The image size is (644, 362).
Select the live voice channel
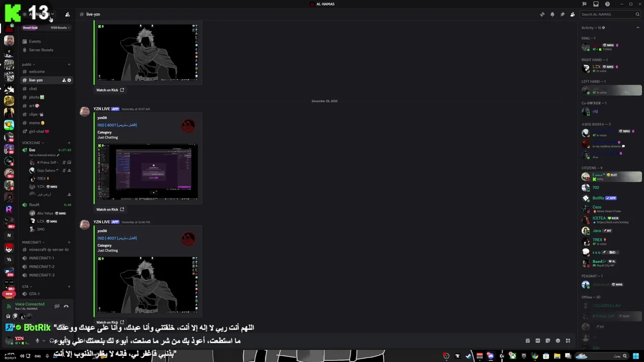click(x=46, y=150)
